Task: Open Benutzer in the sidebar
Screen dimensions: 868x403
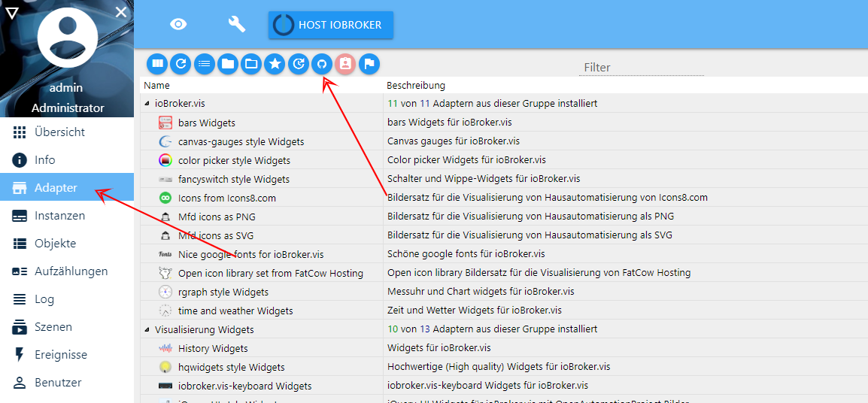Action: (66, 382)
